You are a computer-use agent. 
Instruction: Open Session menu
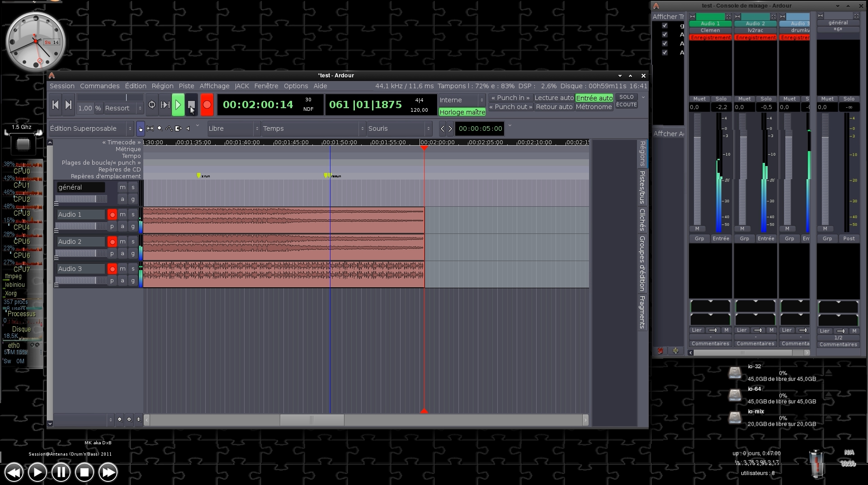point(62,86)
